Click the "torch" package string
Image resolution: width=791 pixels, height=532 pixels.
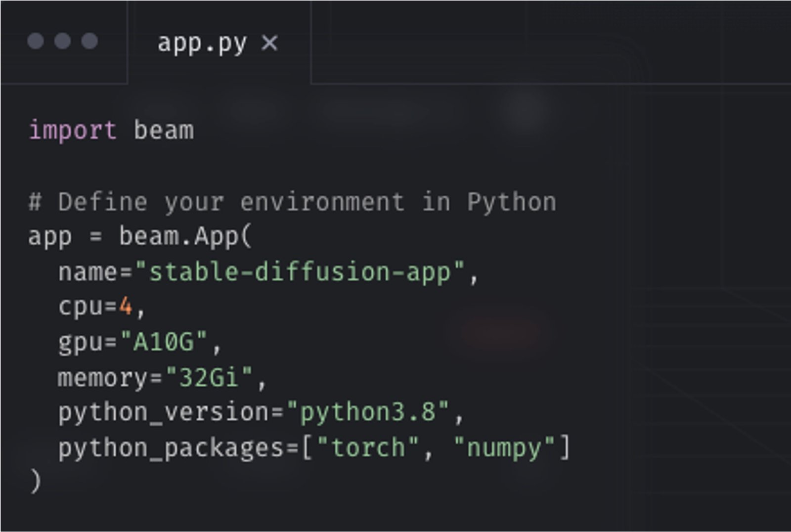367,447
